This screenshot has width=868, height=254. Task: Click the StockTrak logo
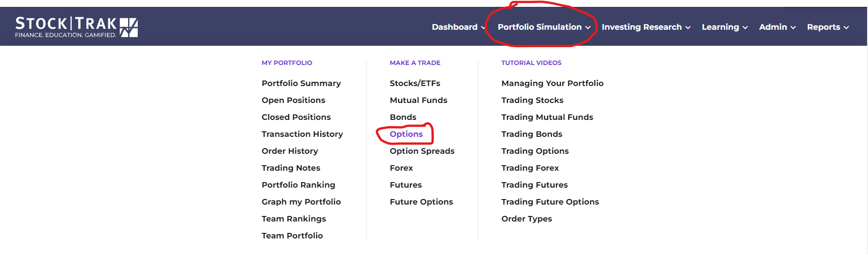click(x=76, y=27)
